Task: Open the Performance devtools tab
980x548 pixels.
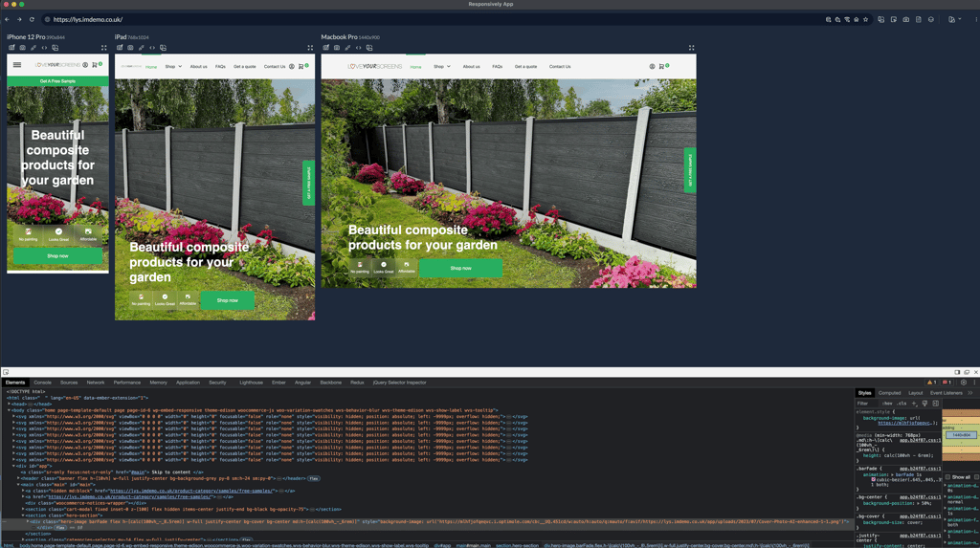Action: coord(127,383)
